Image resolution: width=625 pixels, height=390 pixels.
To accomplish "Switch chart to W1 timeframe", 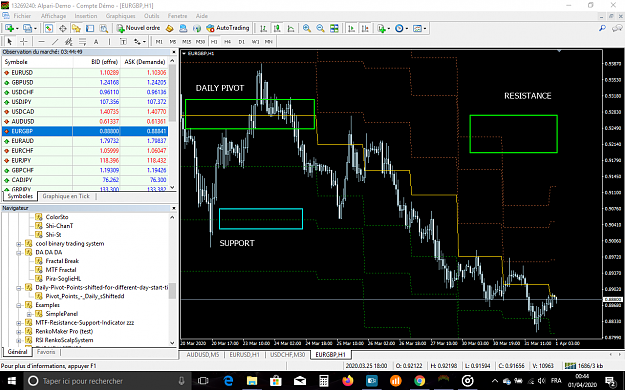I will tap(255, 41).
